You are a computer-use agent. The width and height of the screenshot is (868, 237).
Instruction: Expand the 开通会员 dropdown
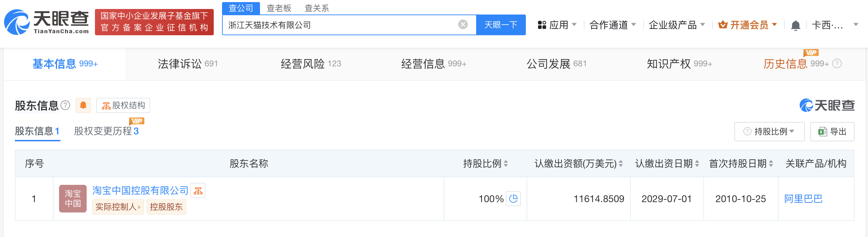pyautogui.click(x=748, y=25)
